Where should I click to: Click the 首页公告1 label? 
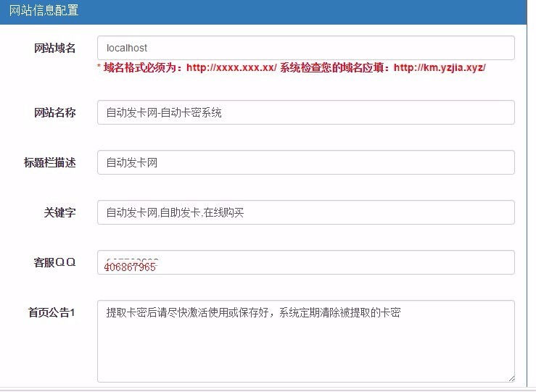click(x=51, y=313)
